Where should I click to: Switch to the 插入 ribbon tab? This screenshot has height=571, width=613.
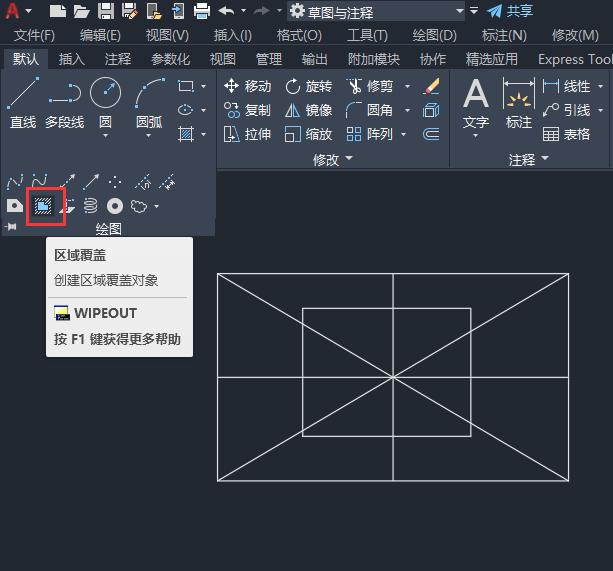click(x=72, y=59)
